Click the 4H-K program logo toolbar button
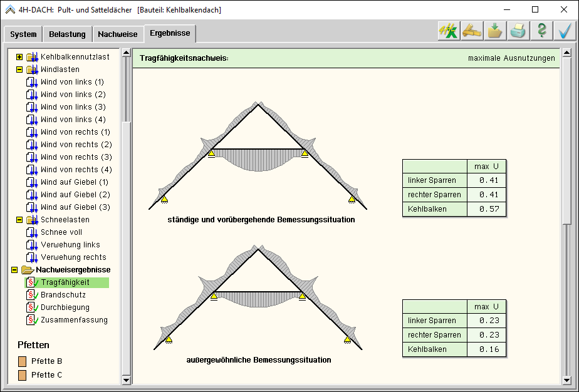Viewport: 579px width, 392px height. [448, 31]
